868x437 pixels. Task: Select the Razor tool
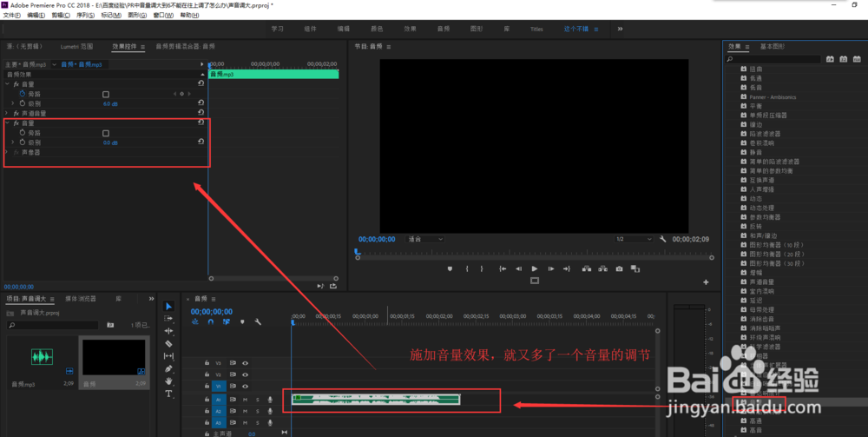(x=169, y=343)
